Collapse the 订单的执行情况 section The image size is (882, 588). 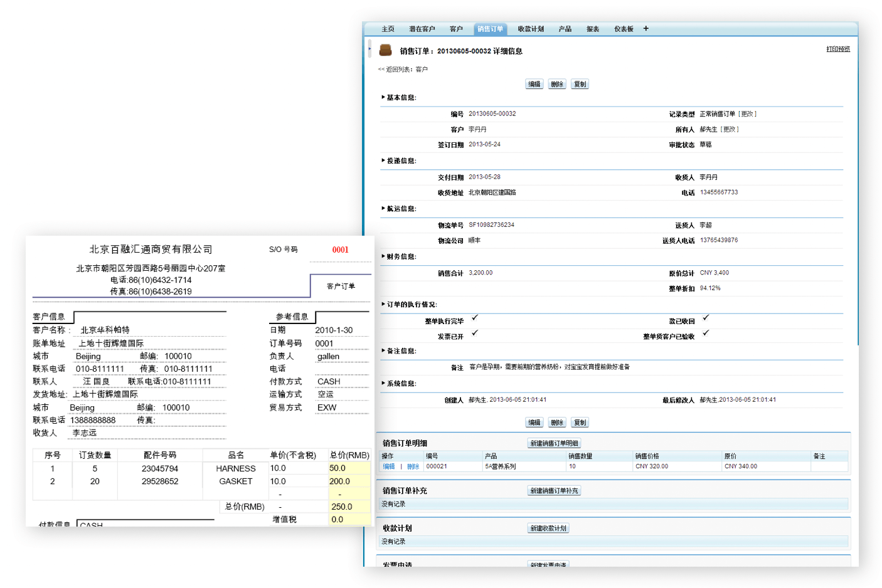[383, 304]
